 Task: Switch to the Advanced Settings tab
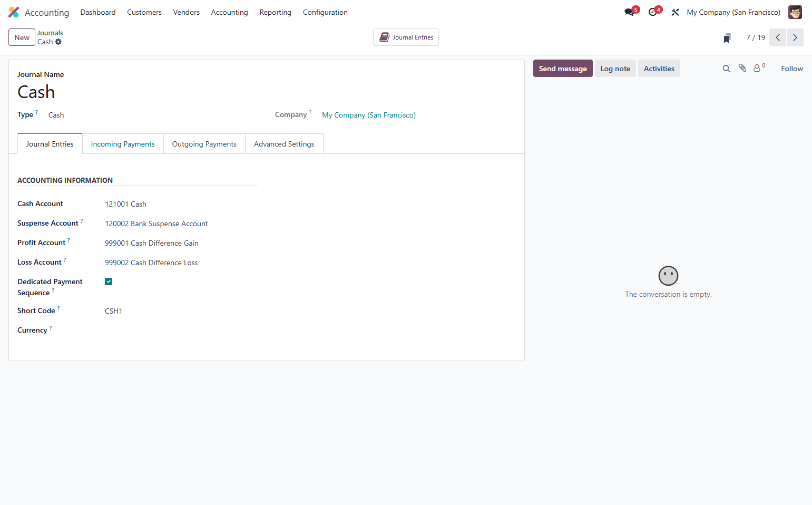pyautogui.click(x=284, y=144)
